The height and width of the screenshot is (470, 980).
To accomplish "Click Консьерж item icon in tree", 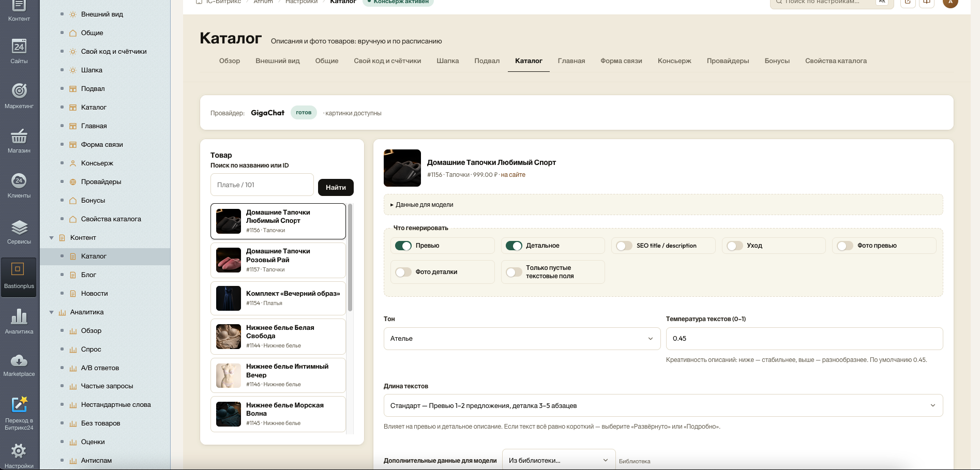I will (x=73, y=163).
